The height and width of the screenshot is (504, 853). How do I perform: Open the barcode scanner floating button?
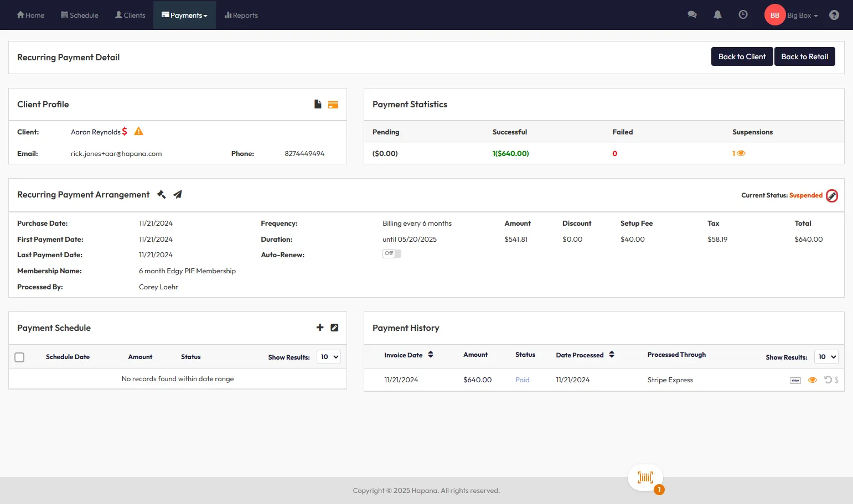pyautogui.click(x=645, y=477)
